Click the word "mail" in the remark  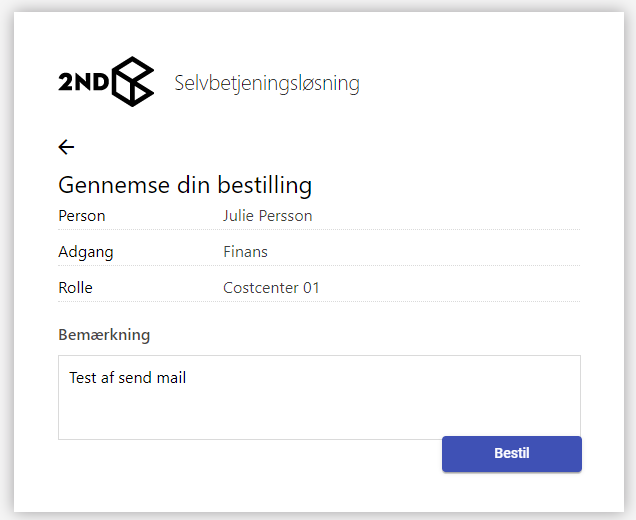tap(170, 378)
